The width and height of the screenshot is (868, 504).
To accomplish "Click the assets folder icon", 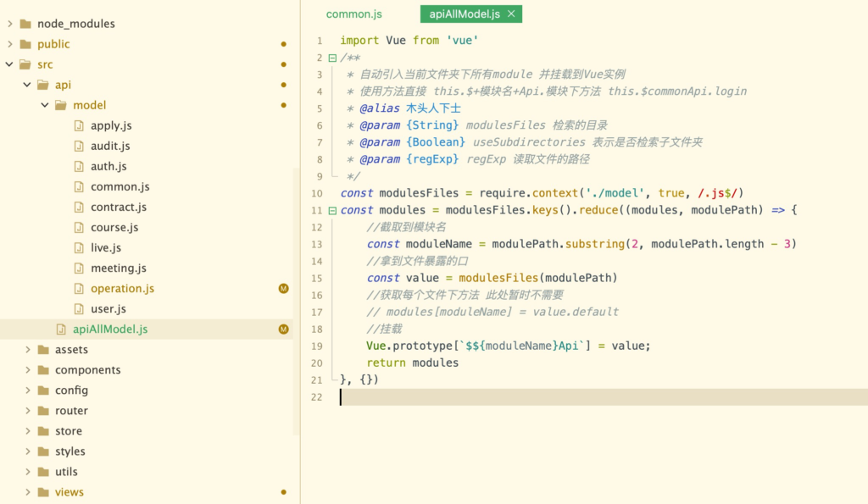I will click(43, 350).
